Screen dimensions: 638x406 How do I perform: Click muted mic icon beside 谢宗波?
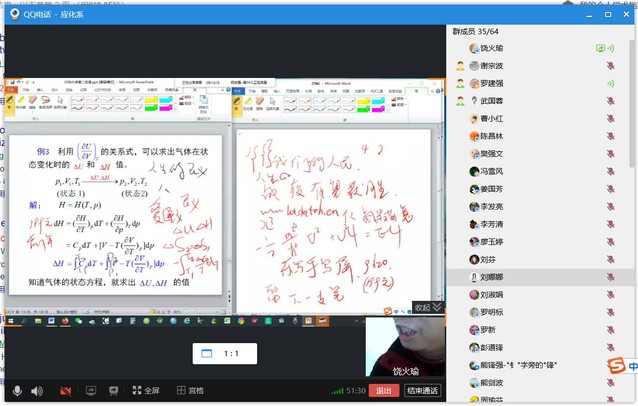point(610,65)
